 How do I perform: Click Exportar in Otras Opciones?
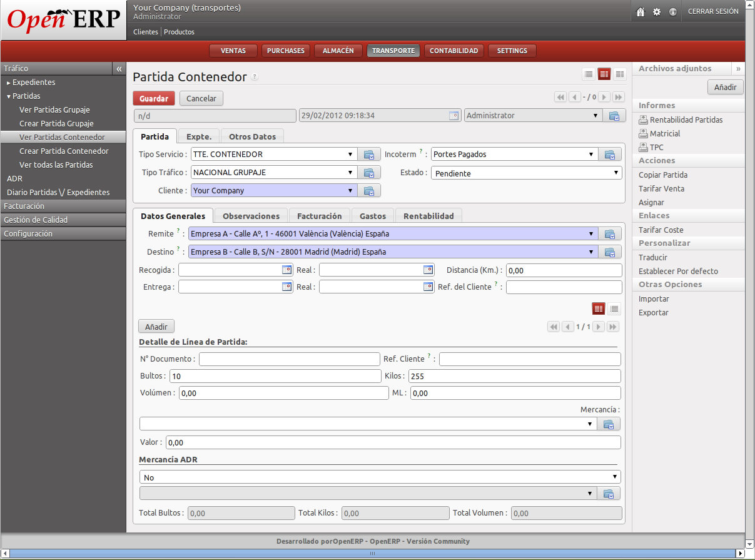(654, 312)
